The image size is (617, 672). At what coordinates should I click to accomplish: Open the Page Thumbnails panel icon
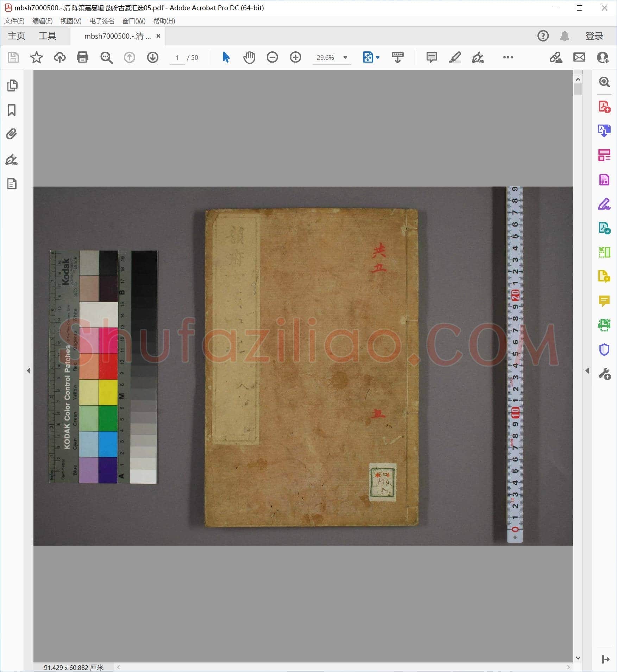click(12, 85)
